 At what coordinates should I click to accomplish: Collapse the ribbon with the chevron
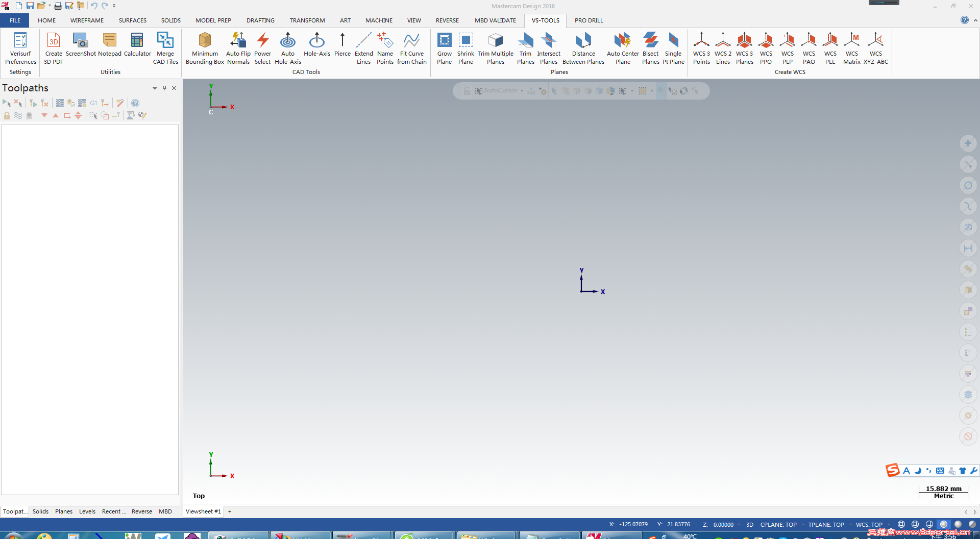975,20
